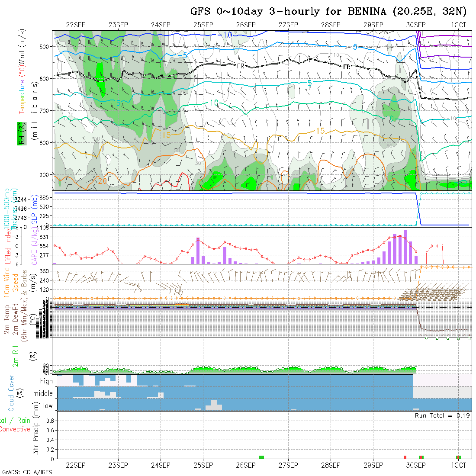Click the 1OCT label on bottom axis

(458, 465)
